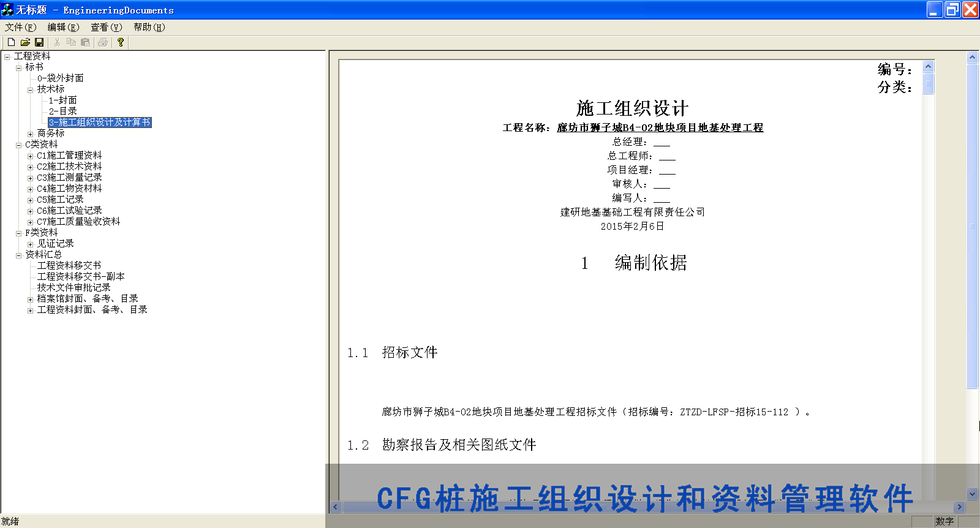980x528 pixels.
Task: Click the 总经理 signature line
Action: pyautogui.click(x=641, y=141)
